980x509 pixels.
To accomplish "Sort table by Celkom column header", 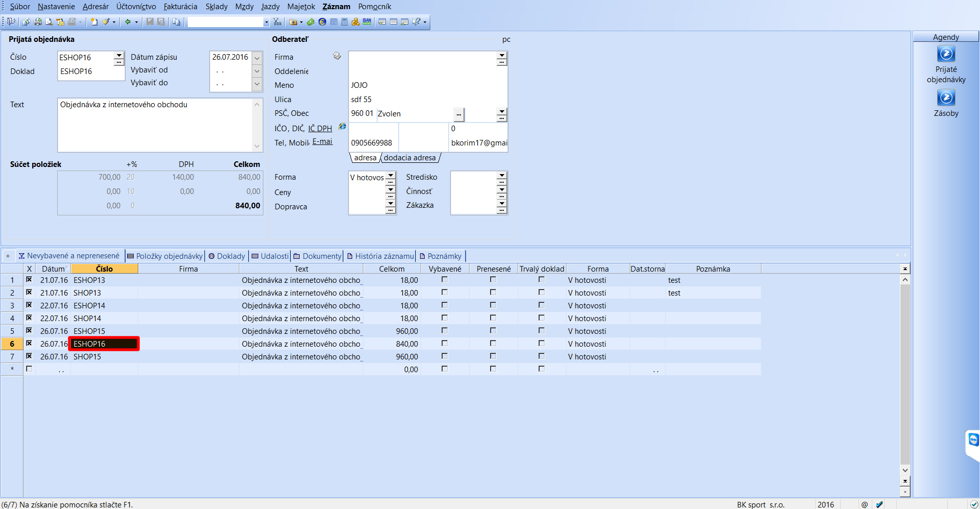I will tap(391, 269).
